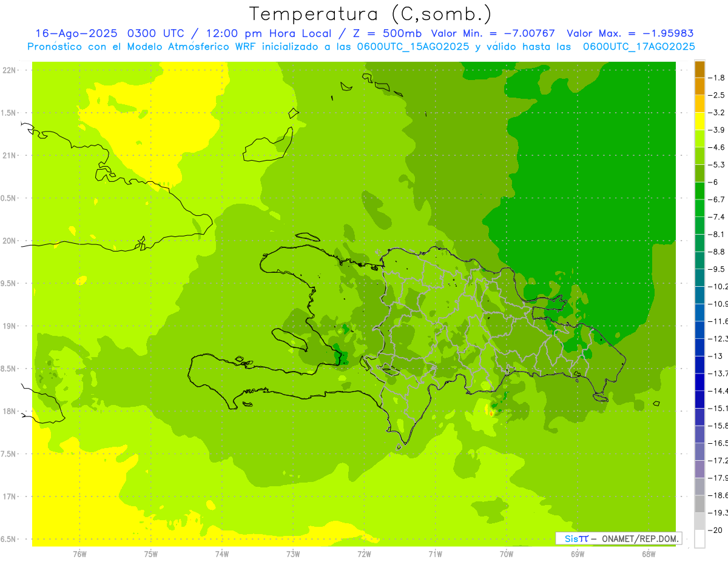Click the '-7.4' color bar value
Viewport: 728px width, 562px height.
point(717,217)
